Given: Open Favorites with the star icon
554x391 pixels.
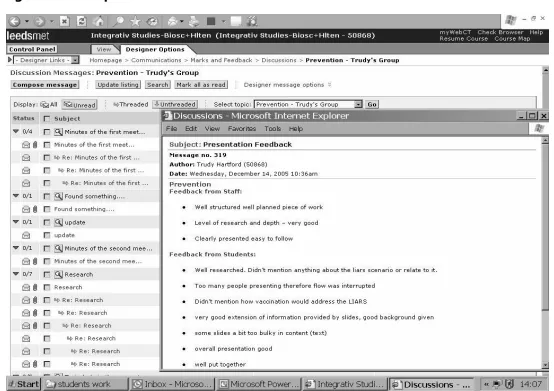Looking at the screenshot, I should 135,22.
